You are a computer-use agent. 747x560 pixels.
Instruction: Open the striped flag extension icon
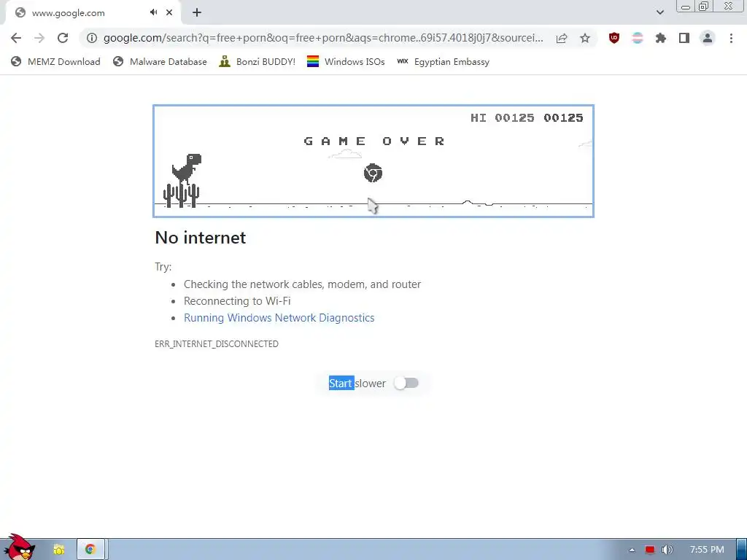(x=638, y=38)
